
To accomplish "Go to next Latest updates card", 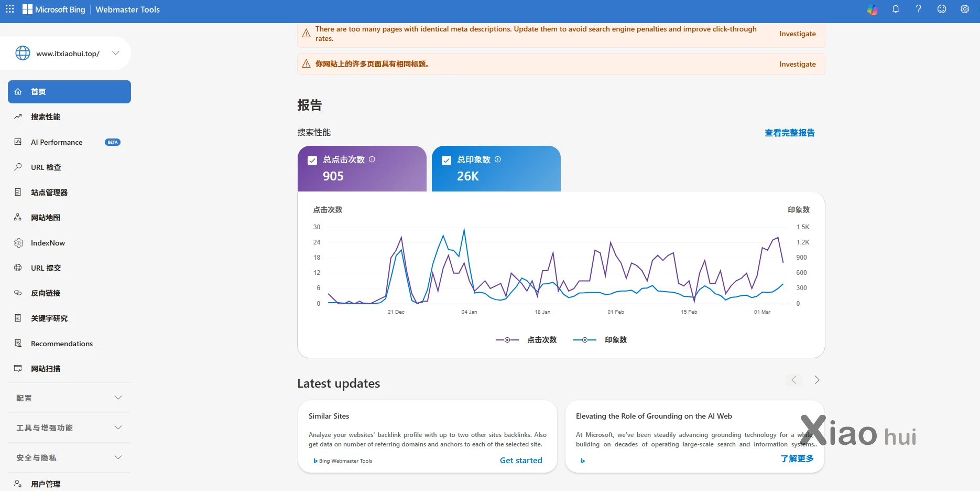I will 816,380.
